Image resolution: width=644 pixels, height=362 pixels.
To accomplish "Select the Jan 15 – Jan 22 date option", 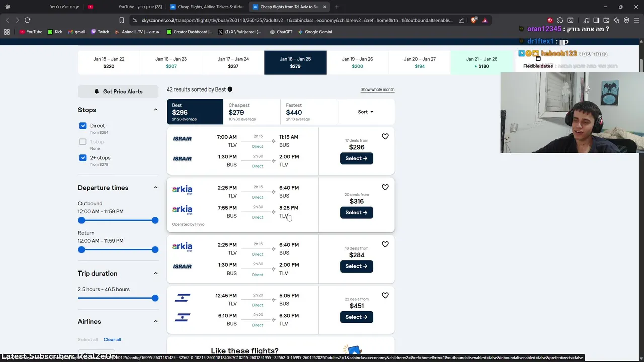I will tap(109, 62).
